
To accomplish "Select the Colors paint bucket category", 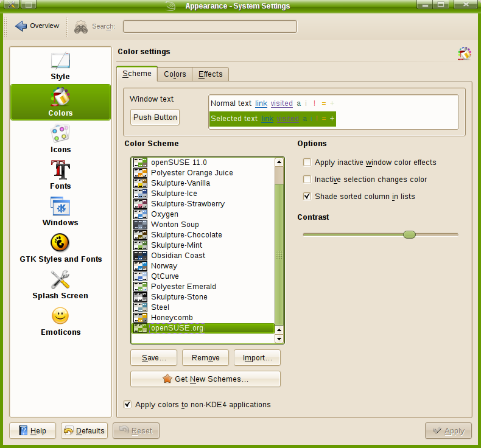I will 60,102.
